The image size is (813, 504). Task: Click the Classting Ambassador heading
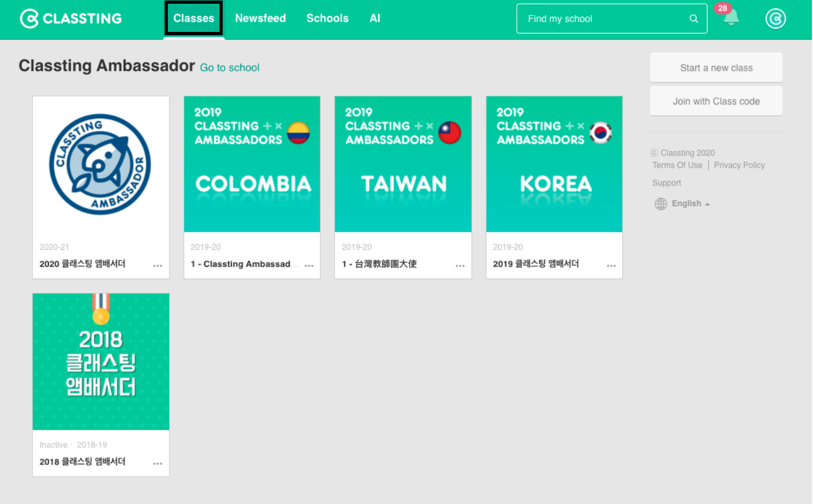coord(107,66)
